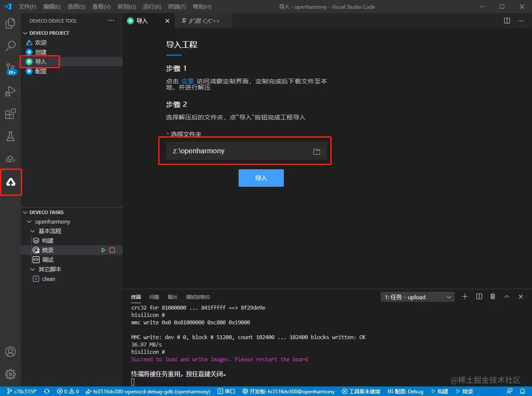
Task: Select the 终端 panel tab
Action: [x=136, y=297]
